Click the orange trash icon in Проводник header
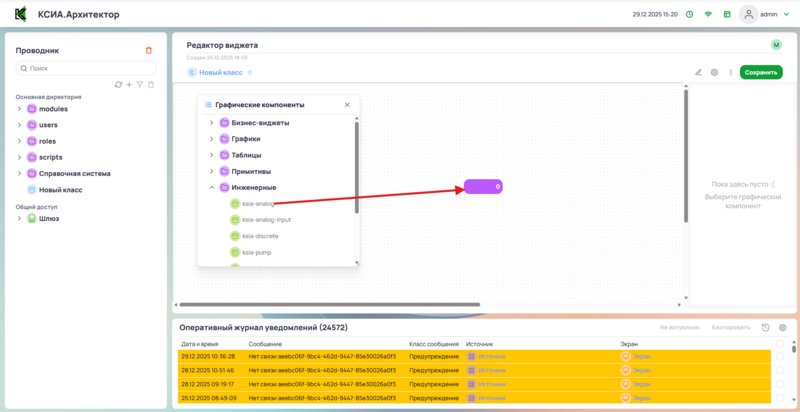This screenshot has width=800, height=412. pos(149,50)
